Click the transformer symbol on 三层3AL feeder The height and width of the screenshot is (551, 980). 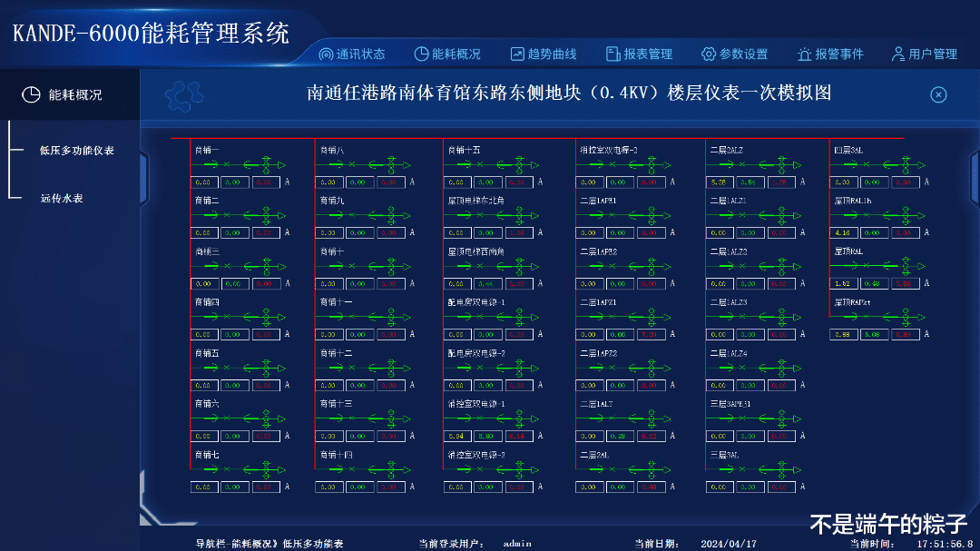coord(782,469)
